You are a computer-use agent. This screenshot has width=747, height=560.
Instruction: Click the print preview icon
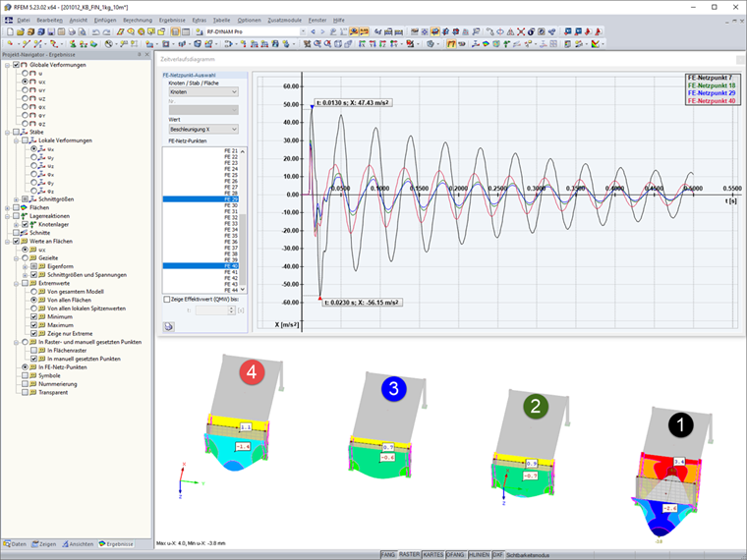pyautogui.click(x=83, y=31)
